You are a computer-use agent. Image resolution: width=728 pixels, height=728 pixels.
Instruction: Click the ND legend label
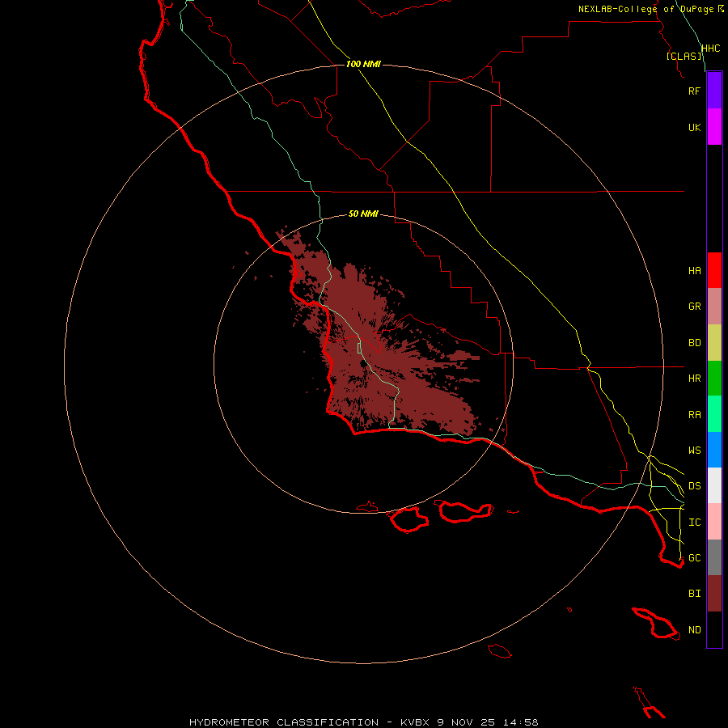[694, 630]
